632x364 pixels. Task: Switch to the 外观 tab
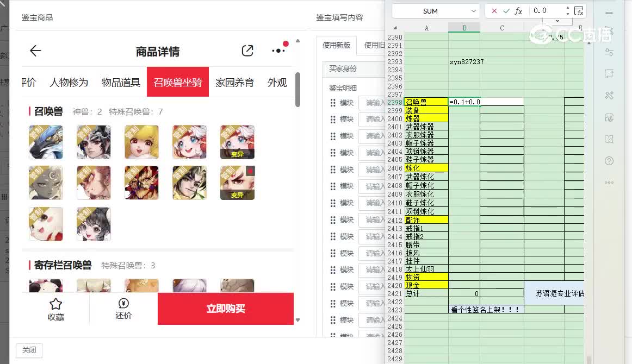(x=277, y=82)
